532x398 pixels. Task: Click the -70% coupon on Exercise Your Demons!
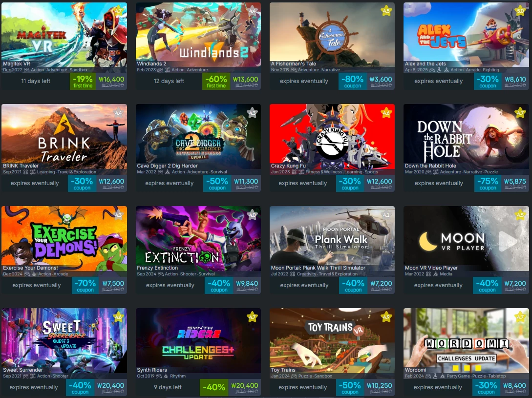click(x=85, y=285)
